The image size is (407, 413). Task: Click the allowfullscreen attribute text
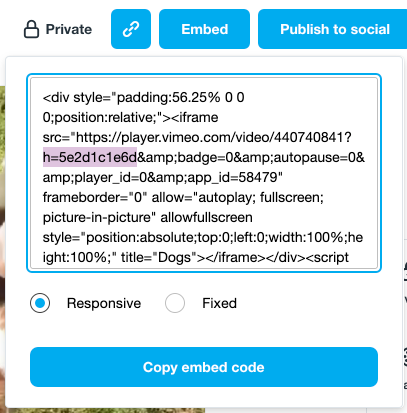coord(206,217)
